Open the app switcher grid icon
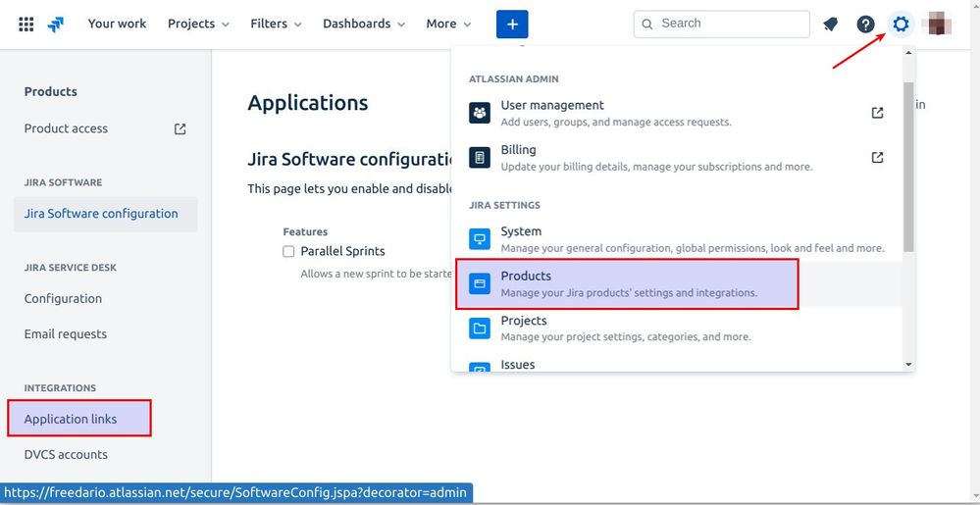Viewport: 980px width, 505px height. pyautogui.click(x=26, y=25)
